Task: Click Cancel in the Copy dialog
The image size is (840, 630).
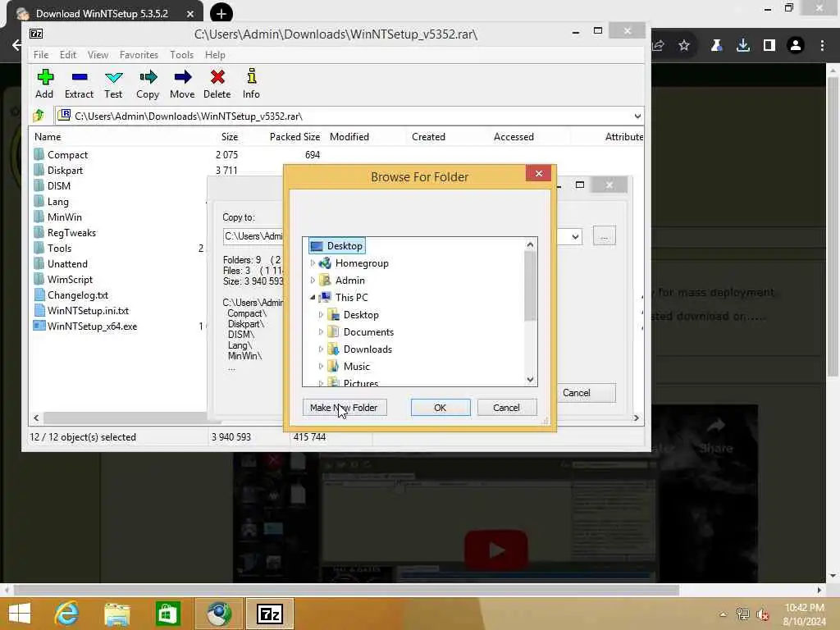Action: [x=586, y=393]
